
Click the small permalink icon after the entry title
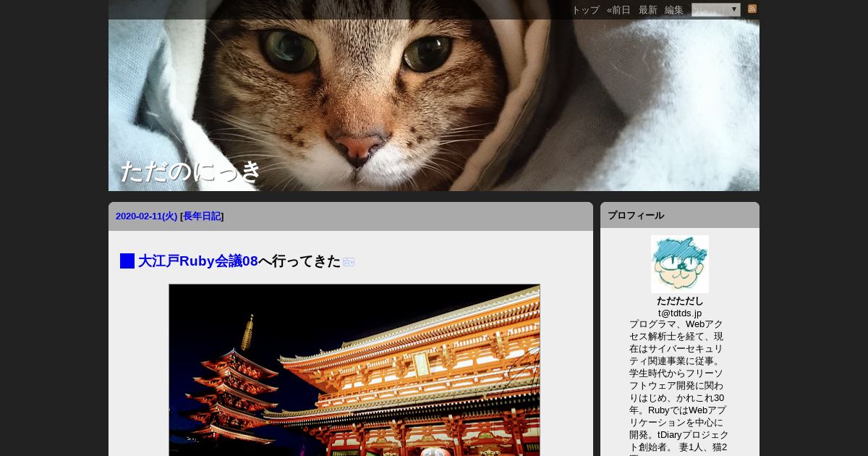point(349,262)
